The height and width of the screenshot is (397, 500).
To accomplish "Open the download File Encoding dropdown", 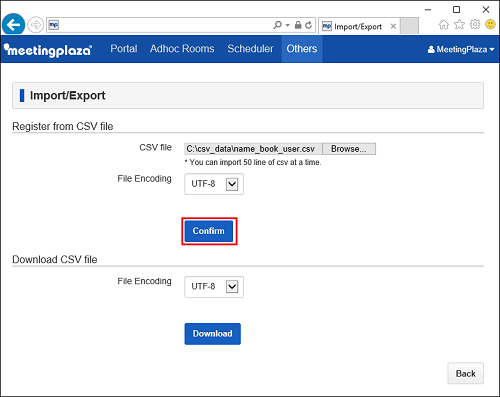I will [214, 287].
